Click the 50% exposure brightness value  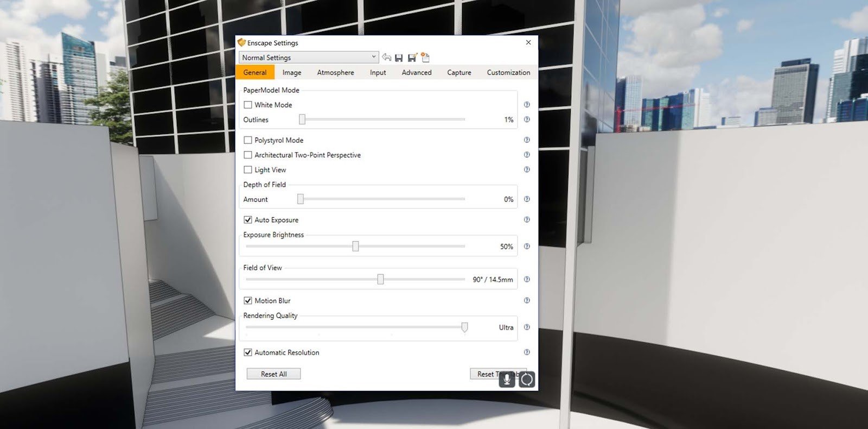click(507, 247)
